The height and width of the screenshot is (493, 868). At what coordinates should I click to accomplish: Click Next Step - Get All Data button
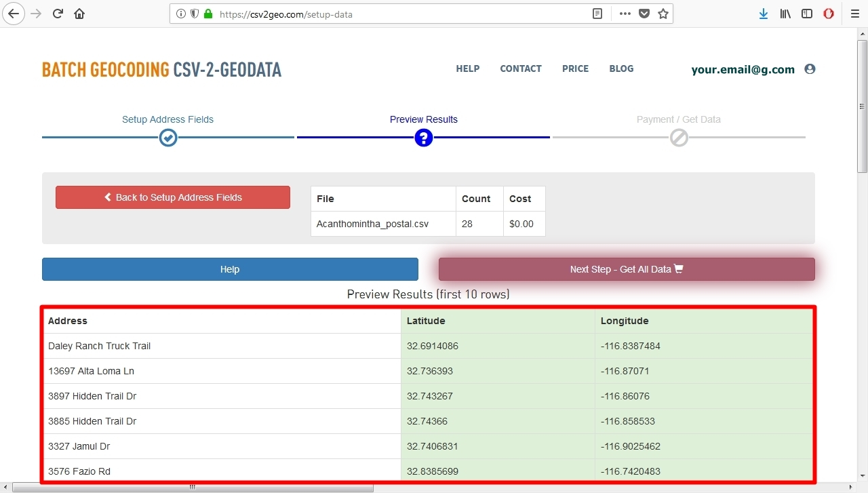point(627,269)
